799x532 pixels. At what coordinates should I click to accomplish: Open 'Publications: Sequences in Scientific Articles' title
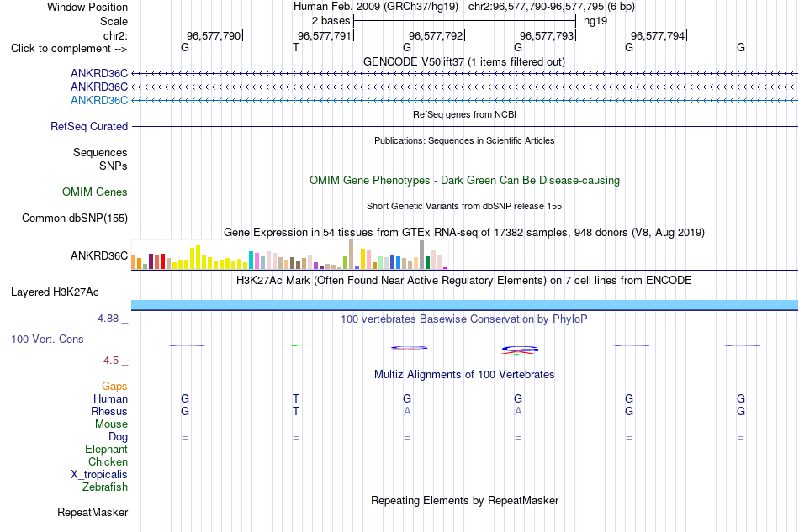pos(464,140)
